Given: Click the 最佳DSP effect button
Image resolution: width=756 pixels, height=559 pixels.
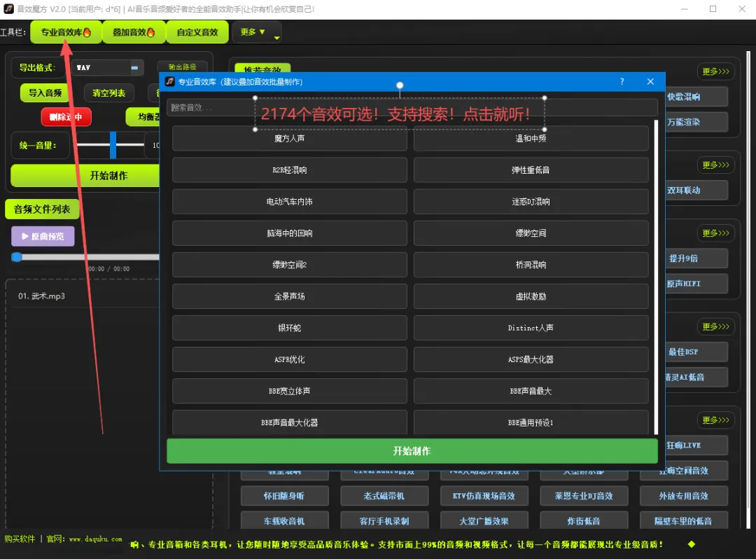Looking at the screenshot, I should coord(696,352).
